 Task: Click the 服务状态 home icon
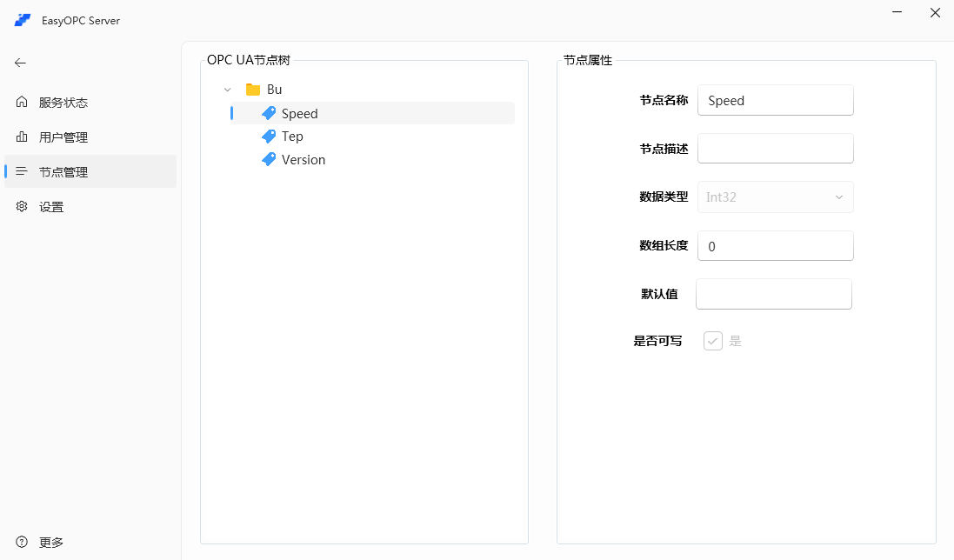pos(22,102)
